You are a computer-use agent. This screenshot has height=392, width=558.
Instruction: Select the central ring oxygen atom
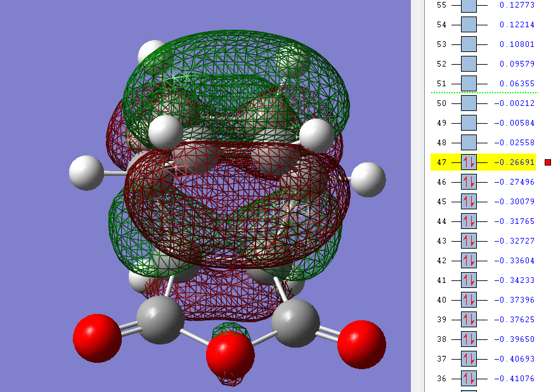click(x=230, y=355)
